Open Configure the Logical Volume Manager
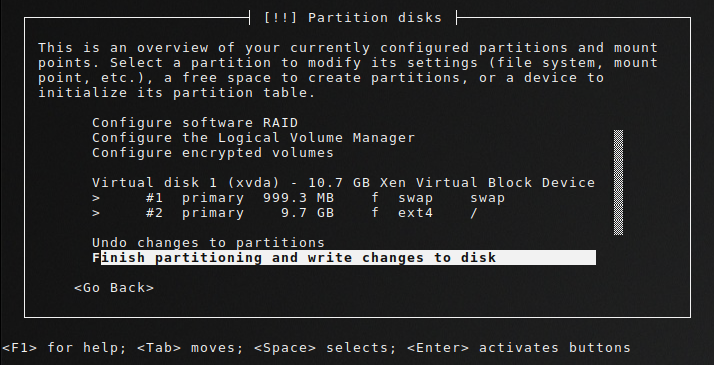The height and width of the screenshot is (365, 714). [x=254, y=138]
